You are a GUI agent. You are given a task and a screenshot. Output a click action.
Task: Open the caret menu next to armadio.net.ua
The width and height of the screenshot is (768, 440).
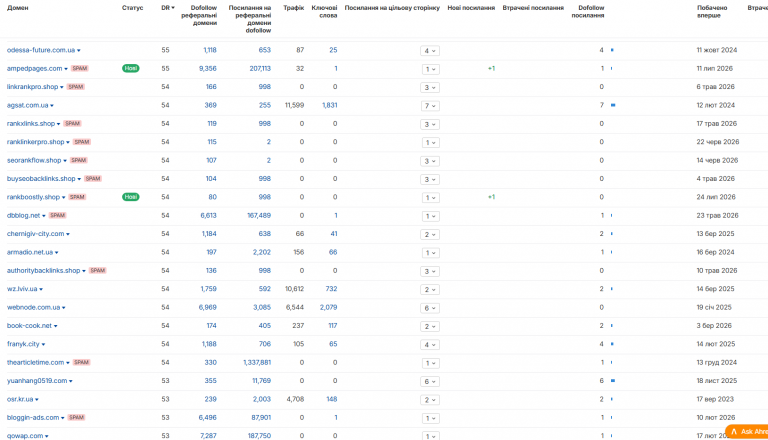coord(57,253)
